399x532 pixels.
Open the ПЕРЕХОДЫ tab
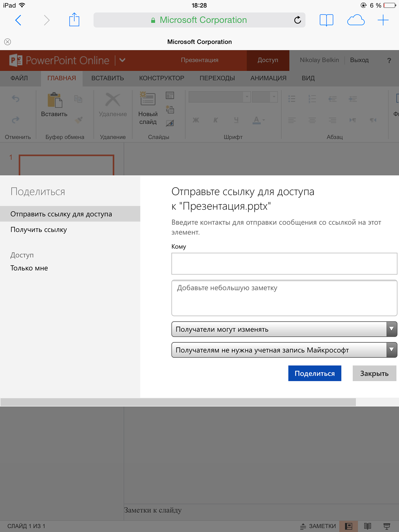217,78
